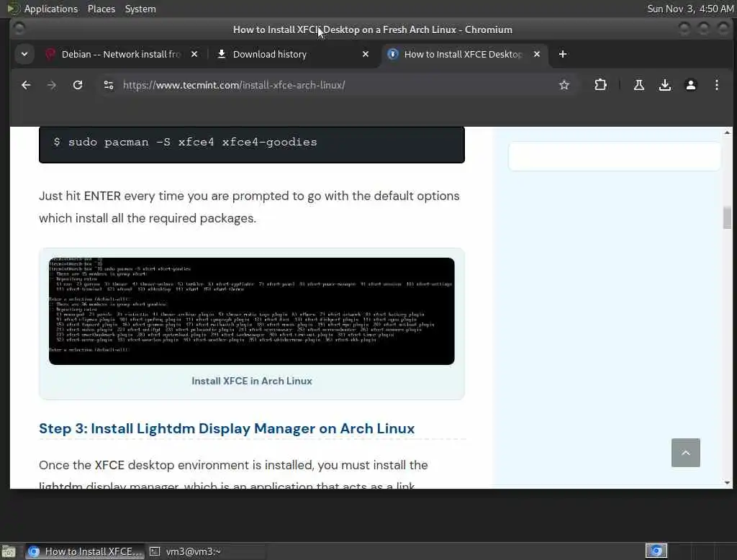The height and width of the screenshot is (560, 737).
Task: Click the Step 3 Lightdm heading link
Action: (227, 428)
